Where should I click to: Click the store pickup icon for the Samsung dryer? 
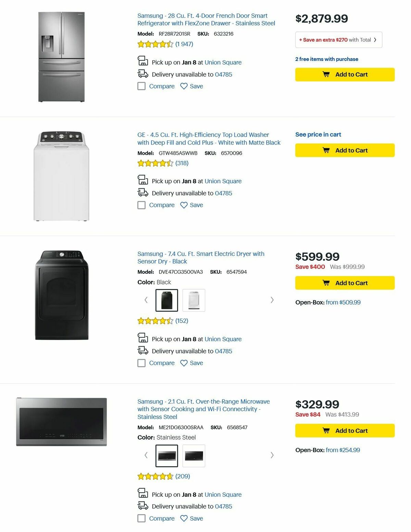pyautogui.click(x=143, y=338)
